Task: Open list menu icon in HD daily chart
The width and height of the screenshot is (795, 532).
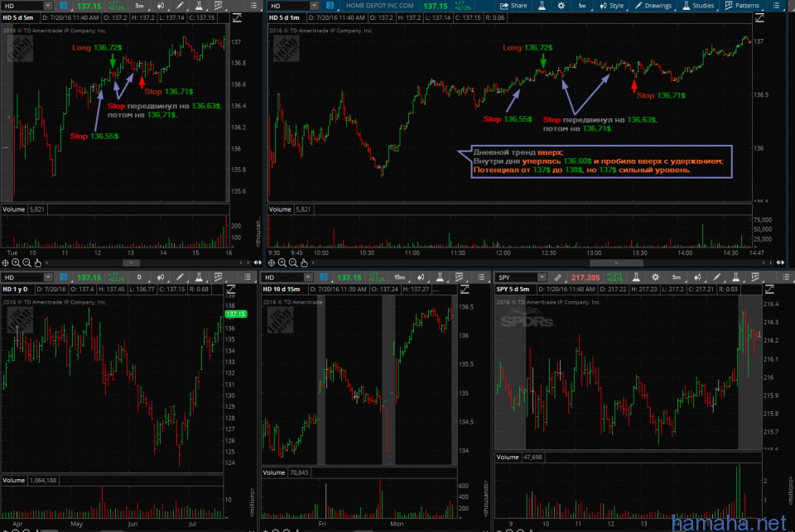Action: coord(248,278)
